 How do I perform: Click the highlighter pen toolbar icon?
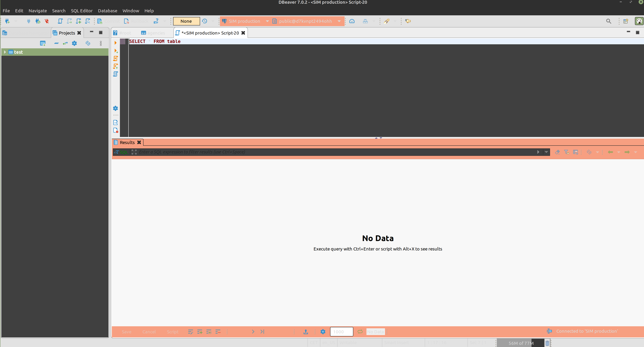(387, 21)
